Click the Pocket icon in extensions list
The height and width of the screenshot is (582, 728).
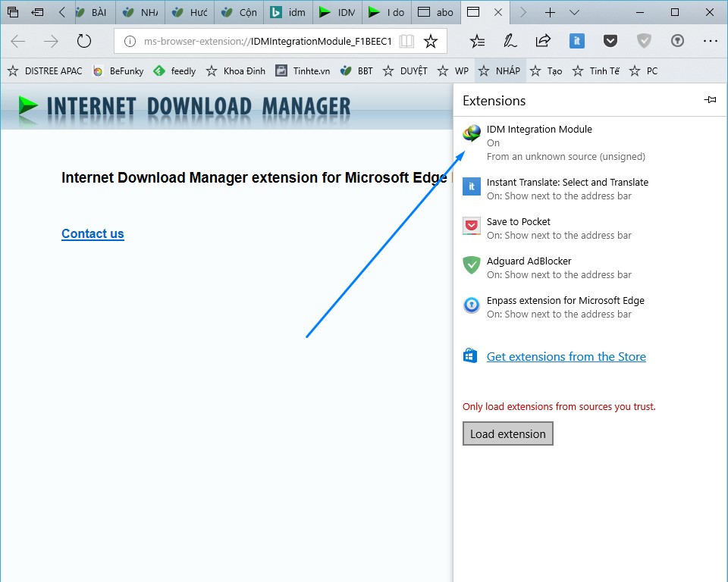pyautogui.click(x=472, y=226)
